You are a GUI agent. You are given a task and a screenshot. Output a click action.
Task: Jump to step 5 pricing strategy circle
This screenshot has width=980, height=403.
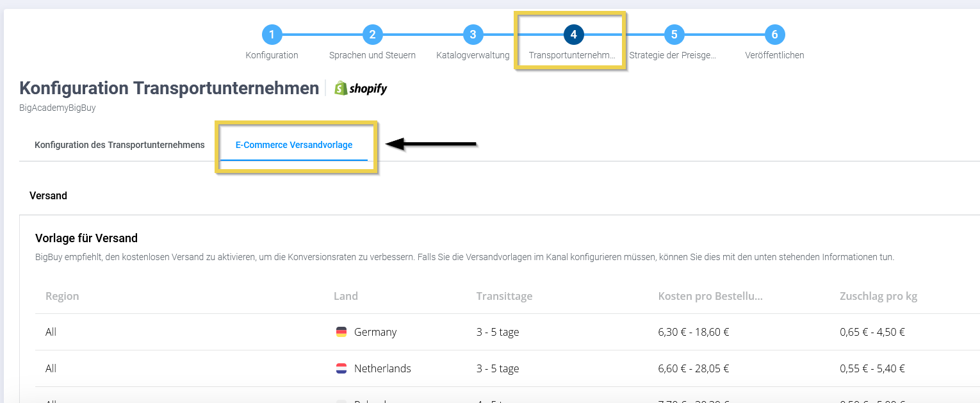point(674,35)
